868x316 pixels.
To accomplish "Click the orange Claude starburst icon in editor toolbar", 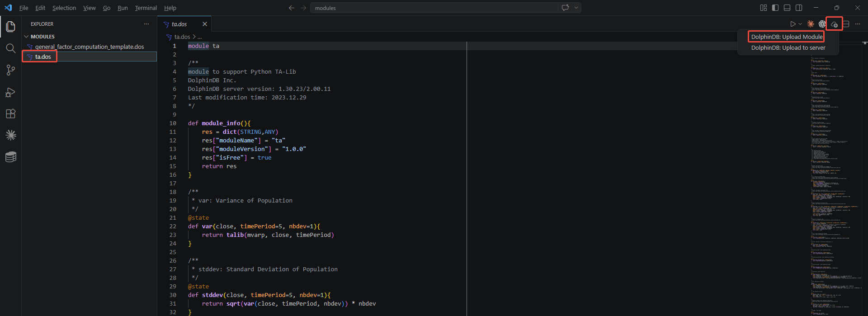I will tap(811, 24).
